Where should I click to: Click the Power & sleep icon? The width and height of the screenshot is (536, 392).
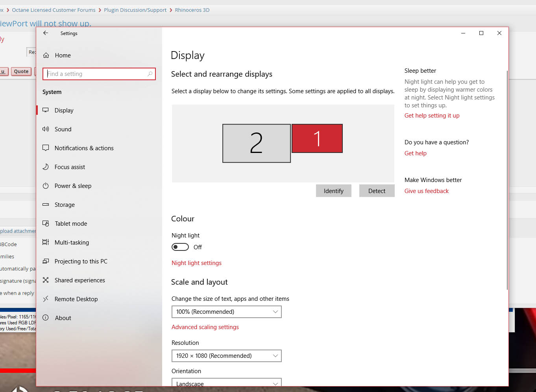46,186
